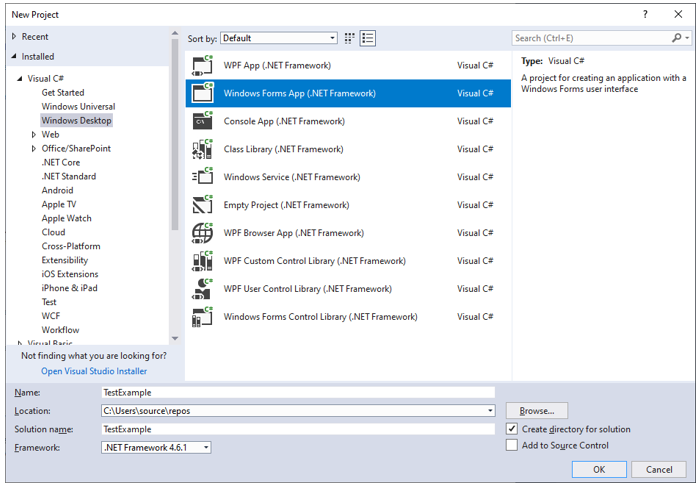Select Cloud category

(53, 232)
